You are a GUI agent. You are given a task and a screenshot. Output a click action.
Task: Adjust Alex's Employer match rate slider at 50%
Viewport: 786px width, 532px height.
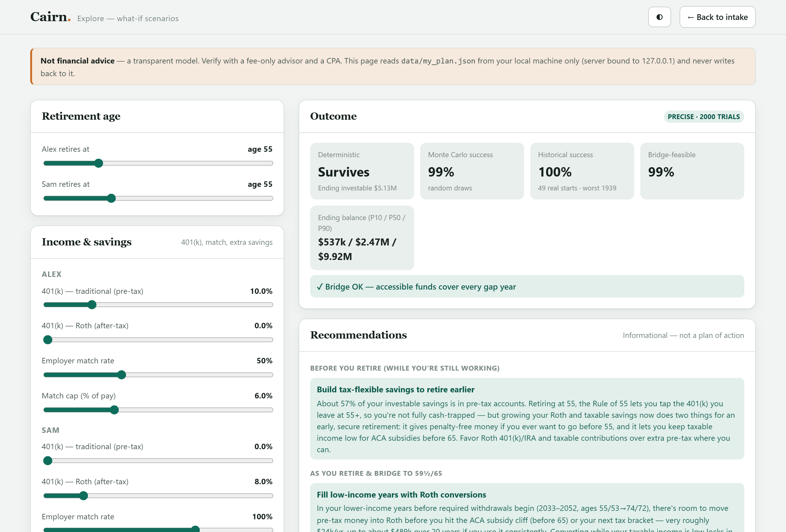pos(158,375)
